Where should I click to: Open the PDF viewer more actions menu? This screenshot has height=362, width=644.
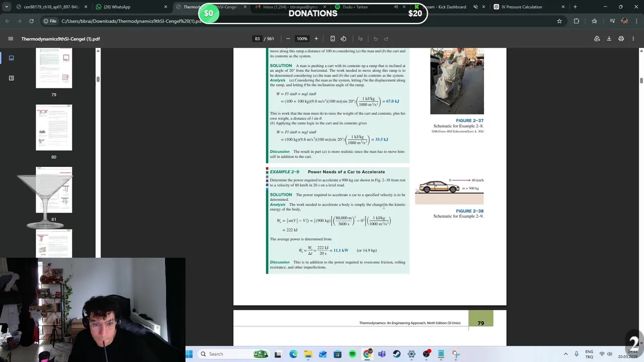click(x=633, y=39)
